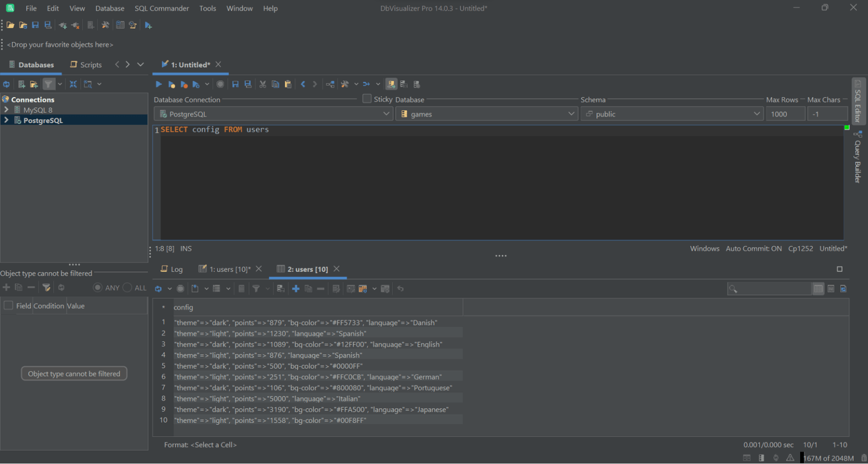868x464 pixels.
Task: Click the warning triangle icon in status bar
Action: [x=790, y=458]
